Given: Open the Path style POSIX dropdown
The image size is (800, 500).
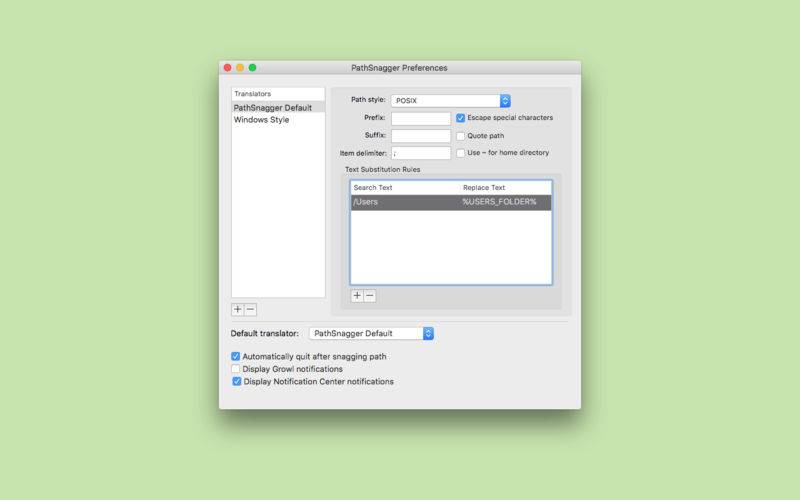Looking at the screenshot, I should click(x=451, y=101).
